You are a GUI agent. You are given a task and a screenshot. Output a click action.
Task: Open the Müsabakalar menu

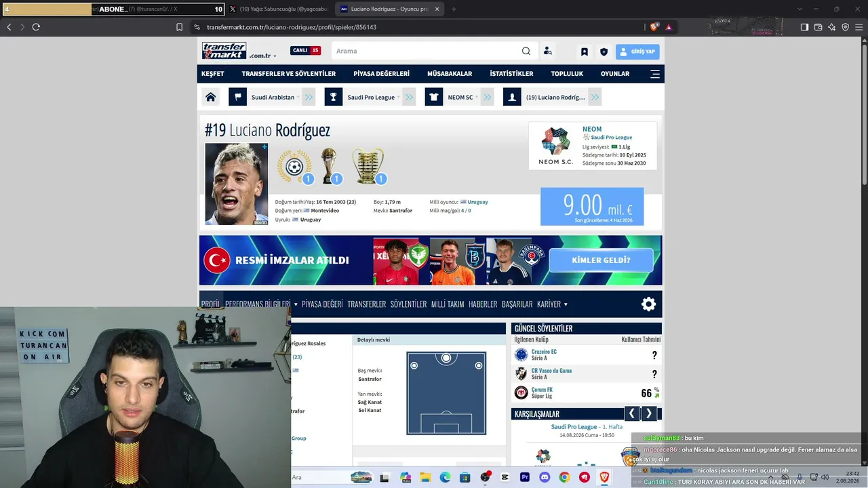pos(450,74)
